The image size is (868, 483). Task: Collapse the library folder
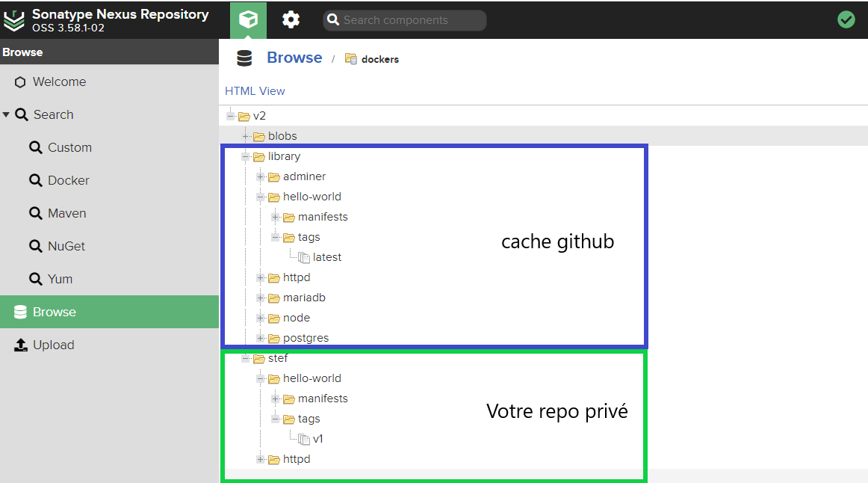(245, 157)
